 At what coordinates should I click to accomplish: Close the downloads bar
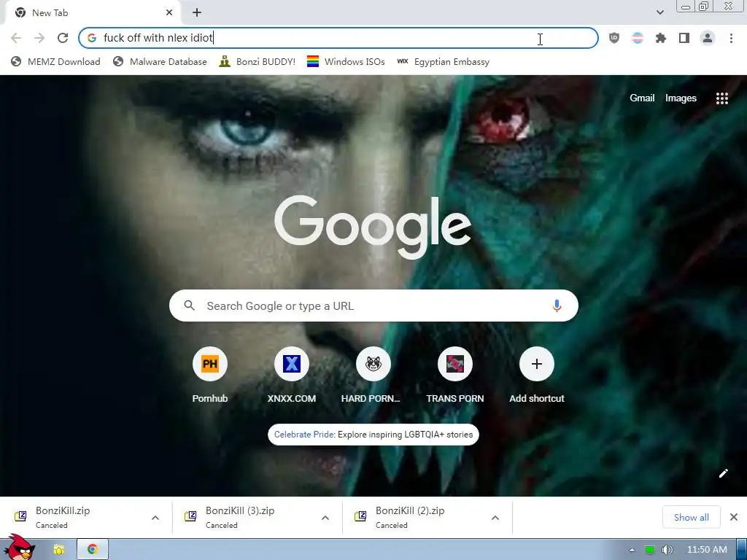734,517
